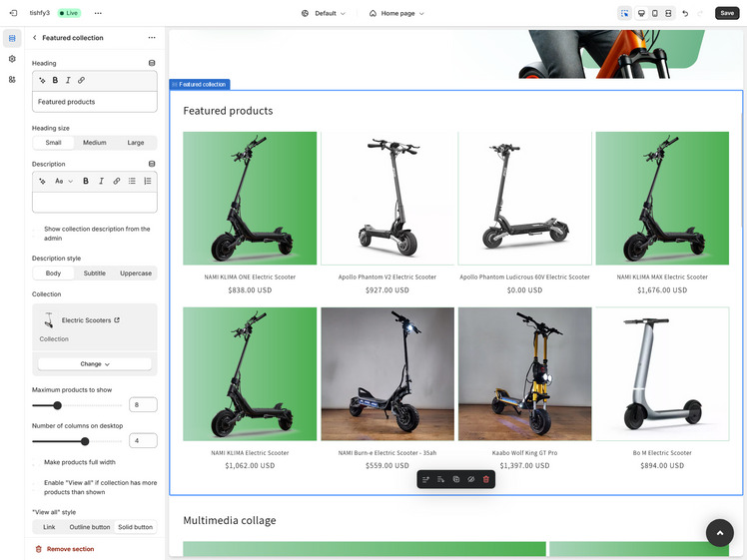Delete section with red trash icon

tap(486, 479)
